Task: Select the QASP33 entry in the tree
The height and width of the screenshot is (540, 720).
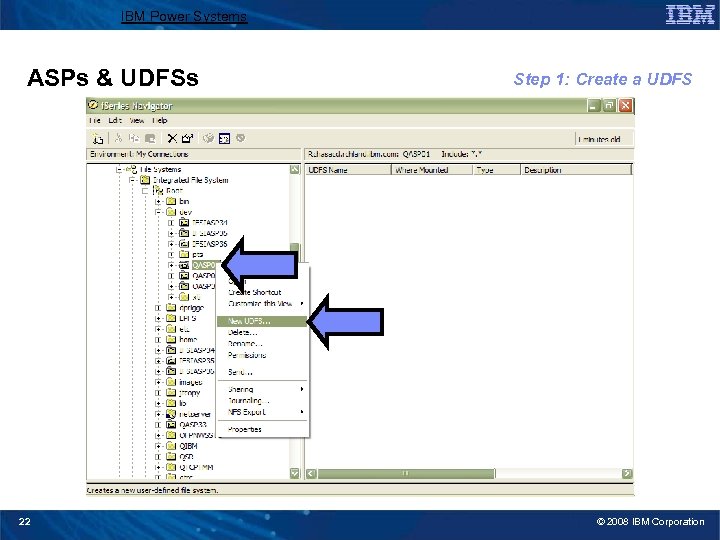Action: click(193, 424)
